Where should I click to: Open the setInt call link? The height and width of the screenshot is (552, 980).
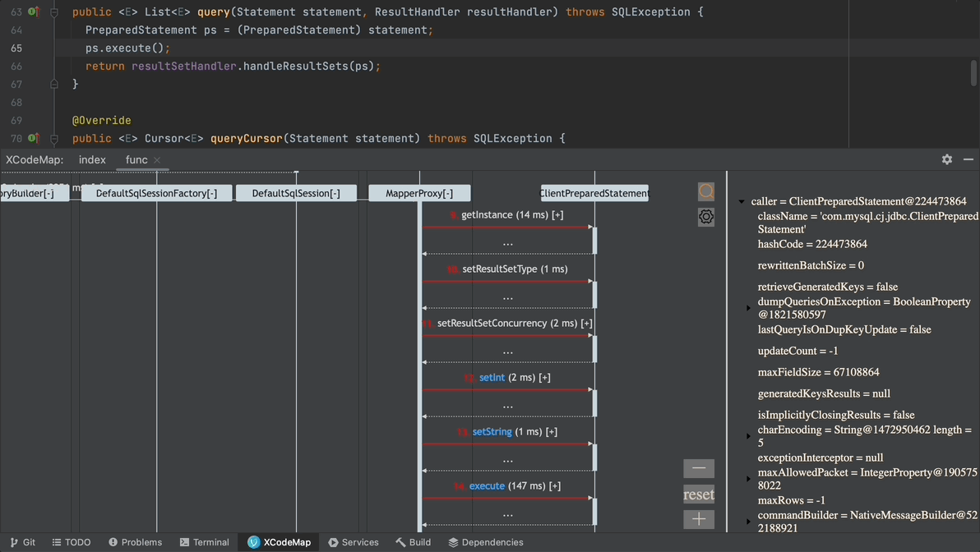492,377
